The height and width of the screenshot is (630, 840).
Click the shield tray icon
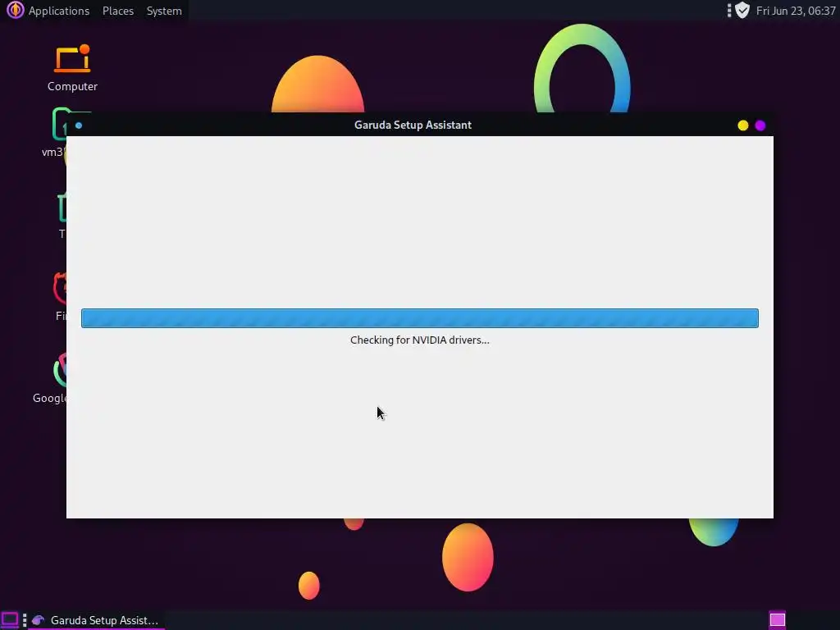[x=742, y=10]
